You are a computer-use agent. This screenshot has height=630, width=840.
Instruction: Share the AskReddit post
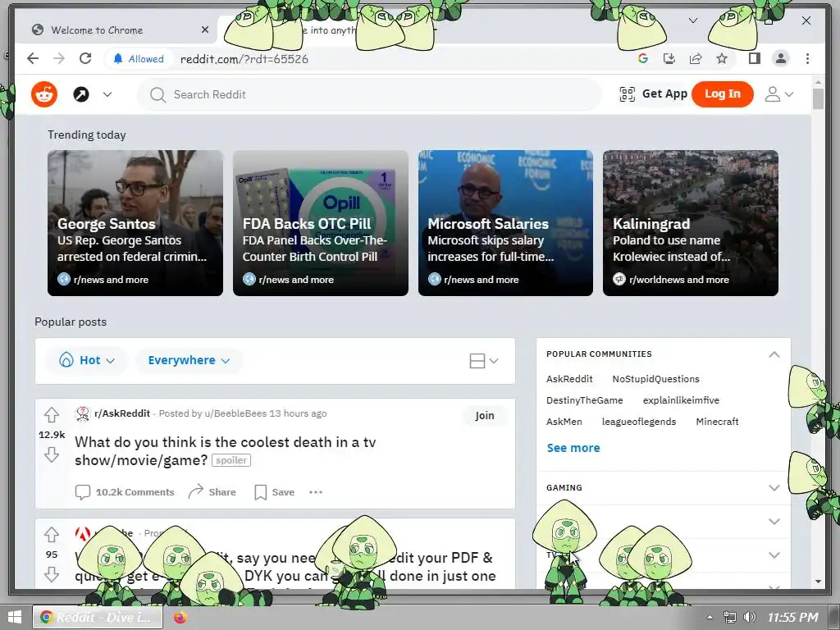(x=212, y=492)
